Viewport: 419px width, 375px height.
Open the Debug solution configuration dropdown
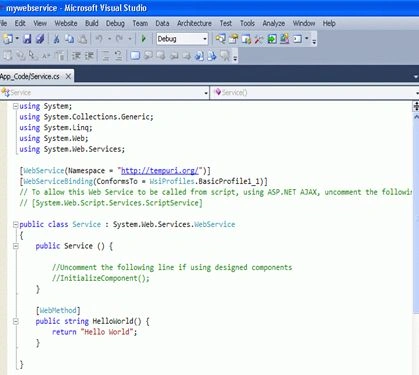[x=182, y=39]
